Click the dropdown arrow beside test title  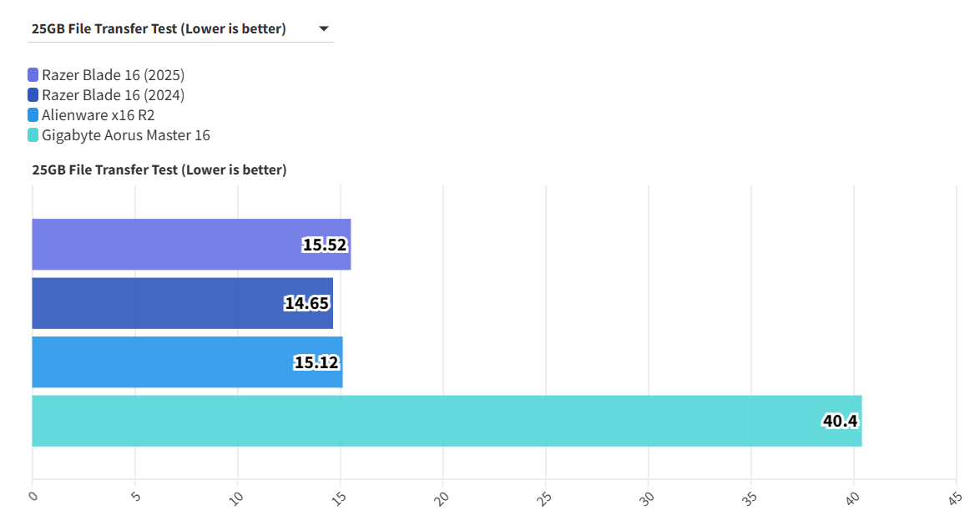coord(324,29)
